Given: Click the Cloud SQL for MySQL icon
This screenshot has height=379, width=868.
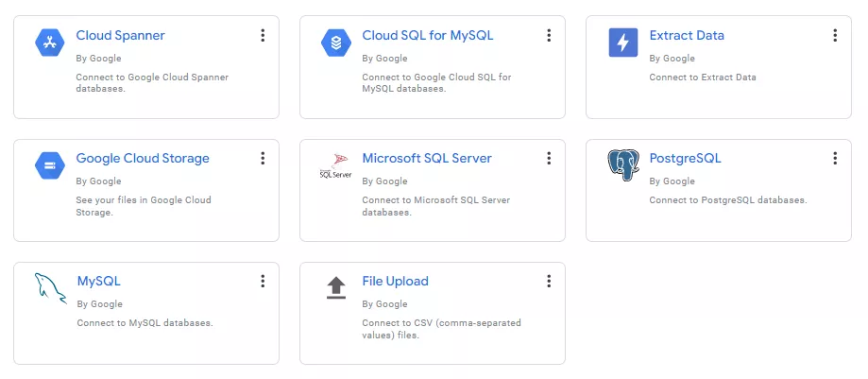Looking at the screenshot, I should (x=336, y=43).
